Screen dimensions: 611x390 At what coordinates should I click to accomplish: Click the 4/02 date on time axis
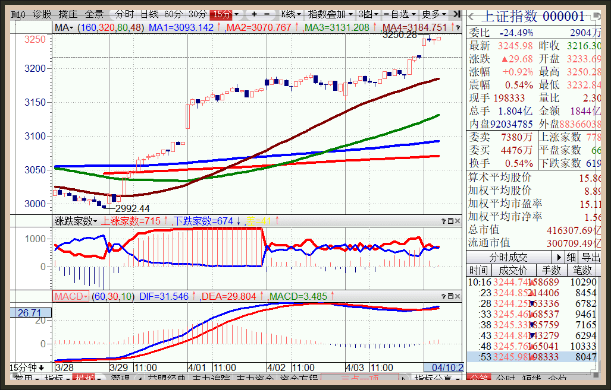(276, 367)
